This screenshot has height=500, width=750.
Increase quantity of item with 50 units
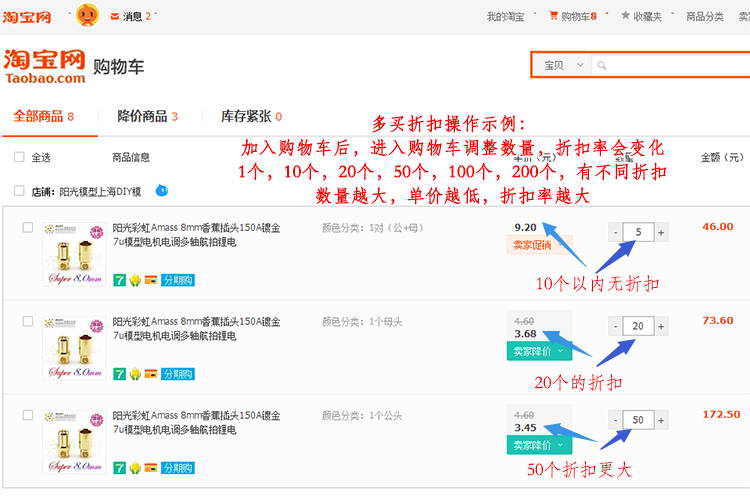click(661, 420)
